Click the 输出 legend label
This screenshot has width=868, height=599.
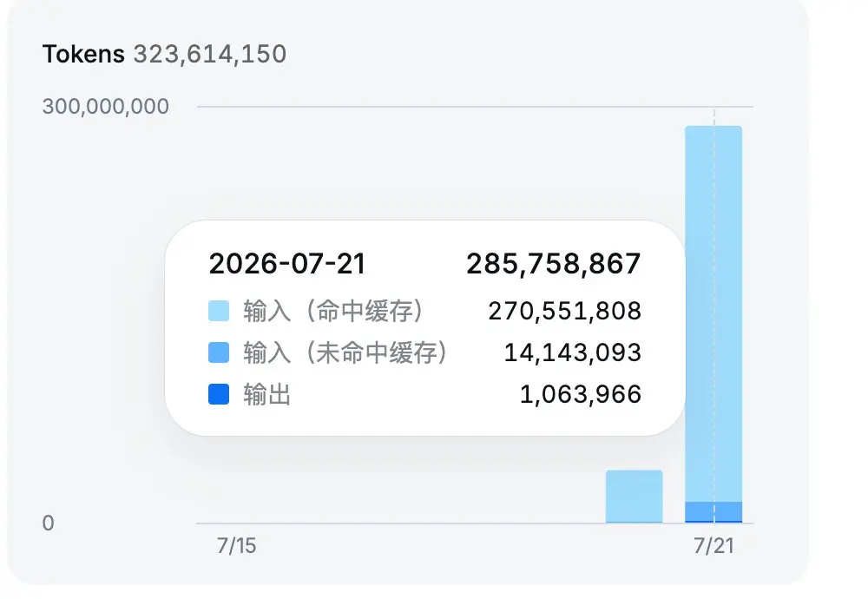(266, 394)
